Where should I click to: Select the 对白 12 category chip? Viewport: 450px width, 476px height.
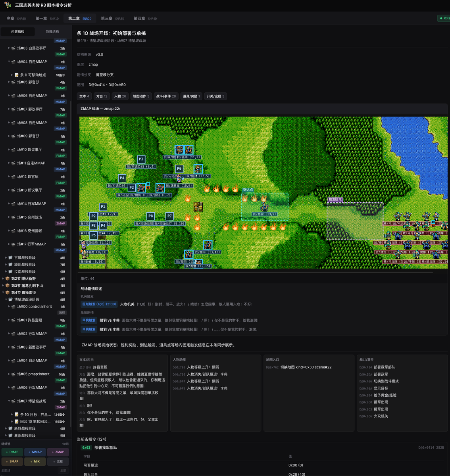click(102, 96)
